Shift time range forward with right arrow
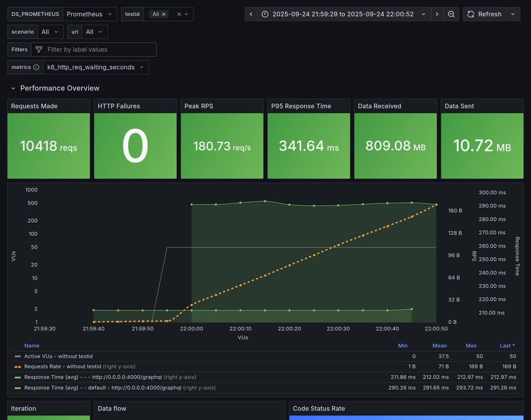The width and height of the screenshot is (531, 420). (437, 14)
